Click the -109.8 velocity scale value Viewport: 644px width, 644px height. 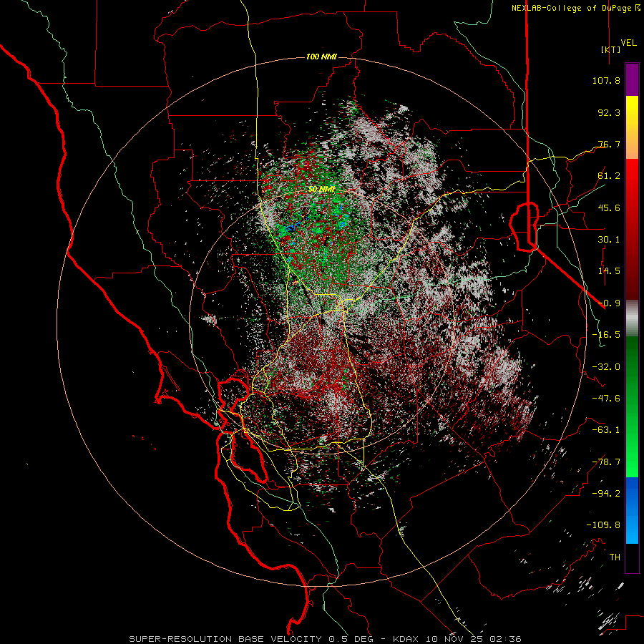[603, 525]
